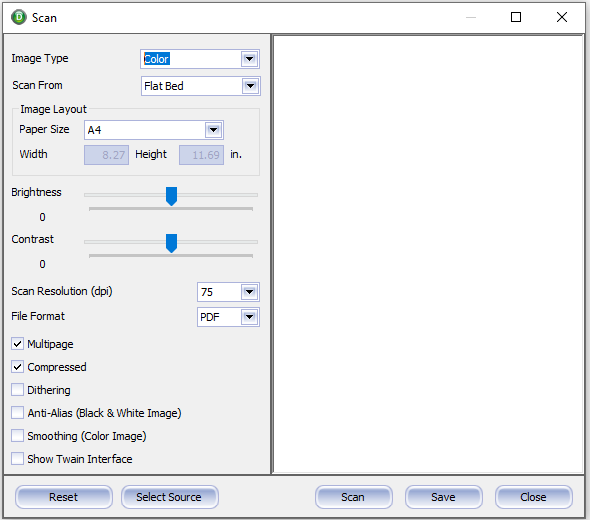Start scanning with the Scan button
This screenshot has width=590, height=520.
pyautogui.click(x=353, y=497)
